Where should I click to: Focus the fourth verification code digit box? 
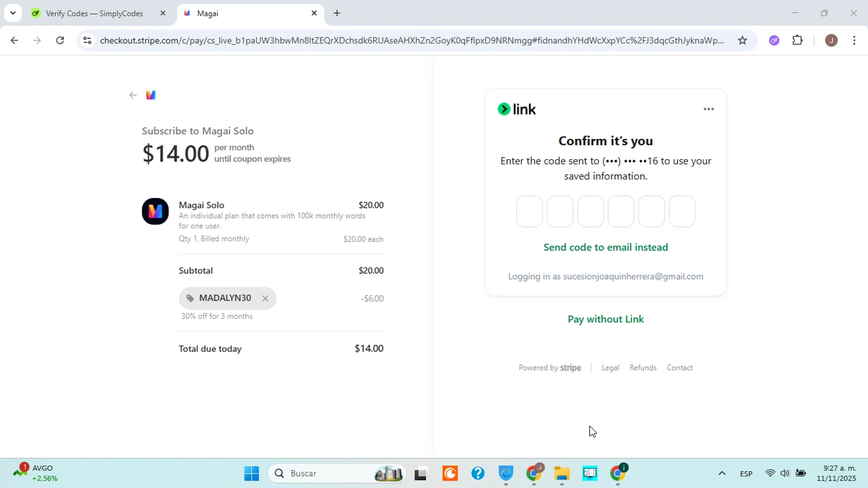click(x=621, y=211)
